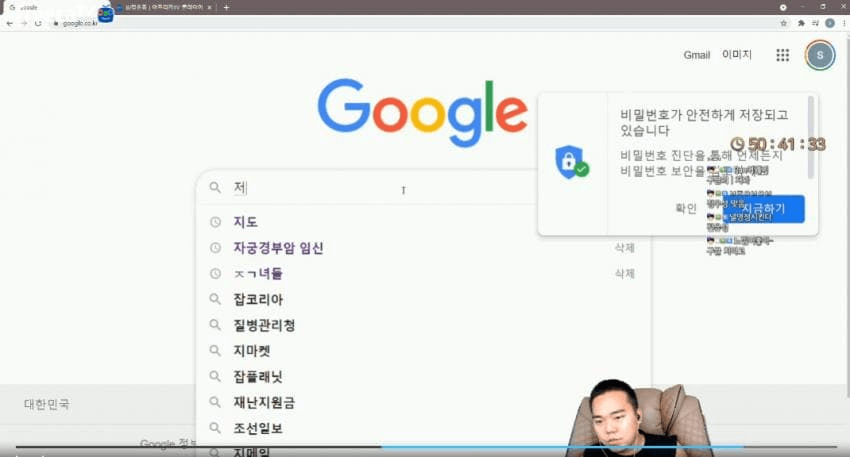This screenshot has width=850, height=457.
Task: Select suggestion 조선일보
Action: coord(258,428)
